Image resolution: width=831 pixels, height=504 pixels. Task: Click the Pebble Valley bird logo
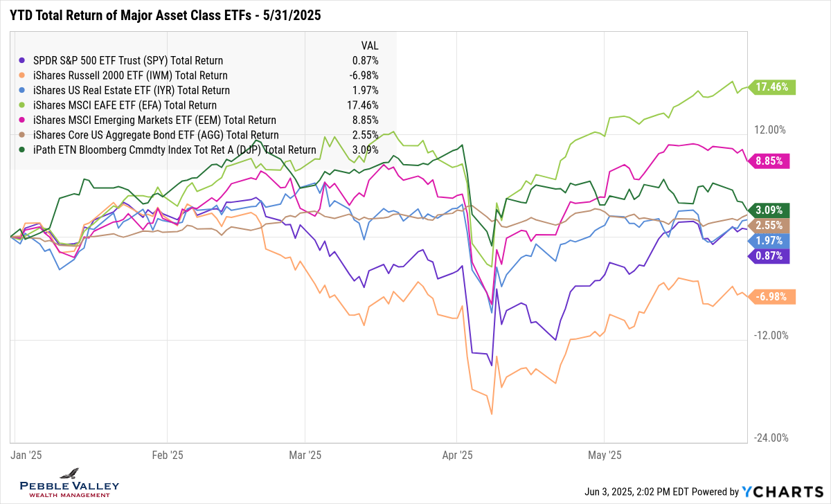click(x=69, y=474)
